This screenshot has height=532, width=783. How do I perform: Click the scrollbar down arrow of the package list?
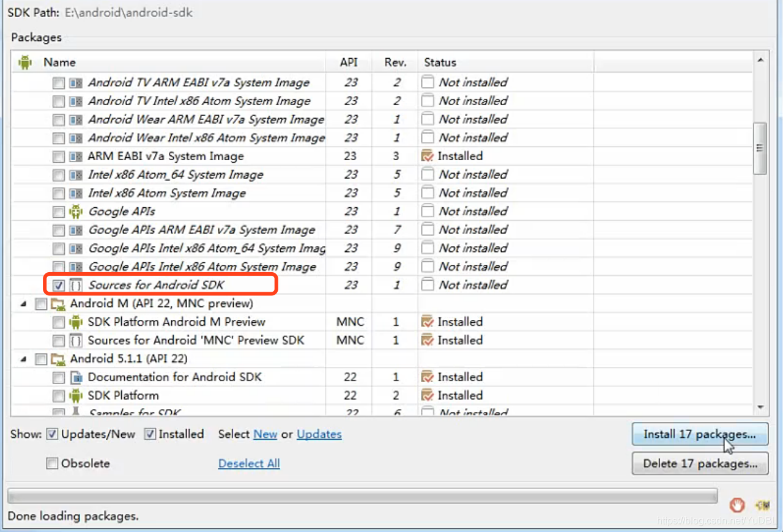(x=760, y=407)
